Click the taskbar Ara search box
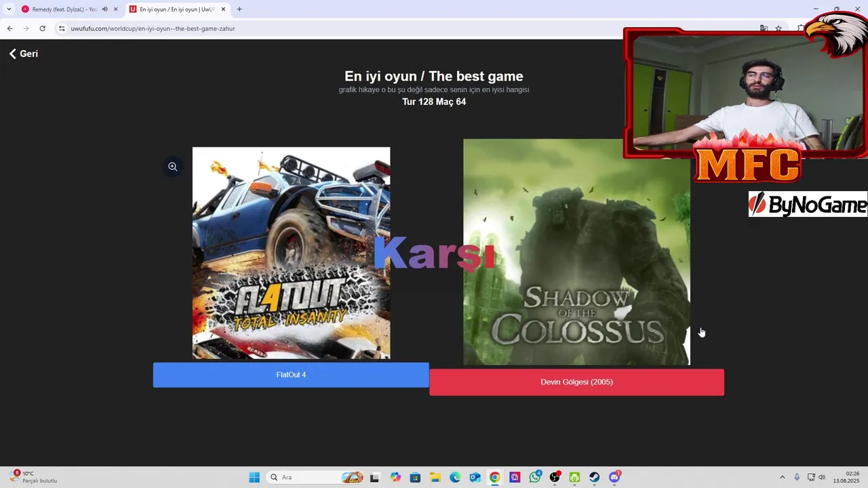868x488 pixels. (x=315, y=477)
